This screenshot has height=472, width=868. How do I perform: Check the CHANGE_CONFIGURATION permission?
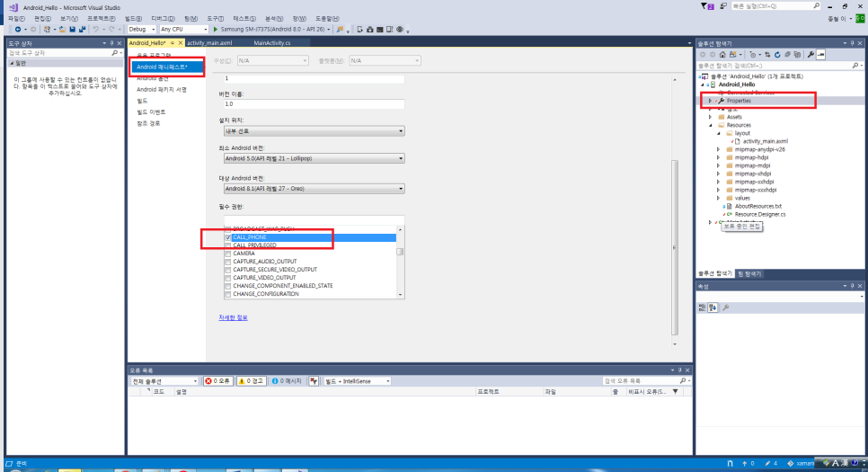pyautogui.click(x=227, y=294)
